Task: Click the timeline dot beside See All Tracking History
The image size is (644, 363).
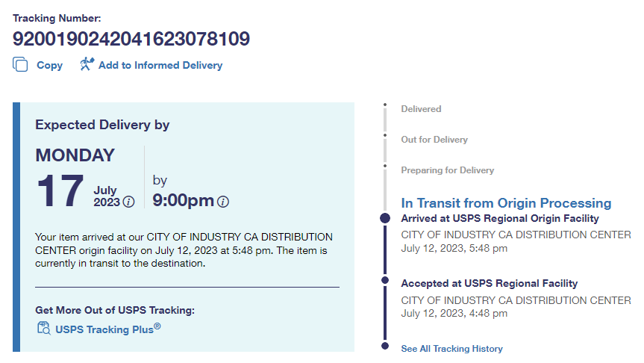Action: [385, 346]
